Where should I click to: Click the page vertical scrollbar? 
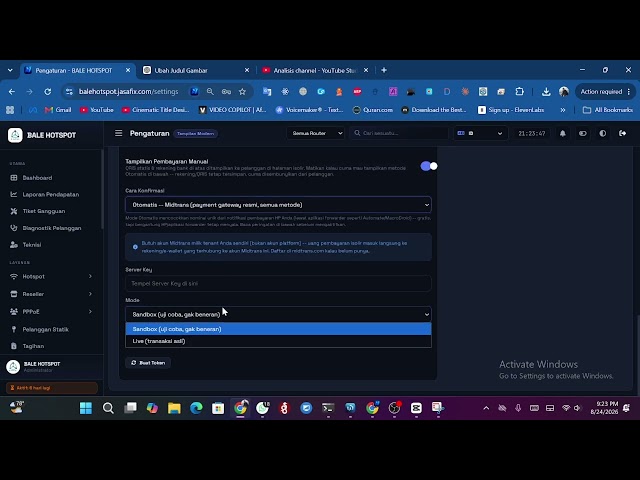638,355
